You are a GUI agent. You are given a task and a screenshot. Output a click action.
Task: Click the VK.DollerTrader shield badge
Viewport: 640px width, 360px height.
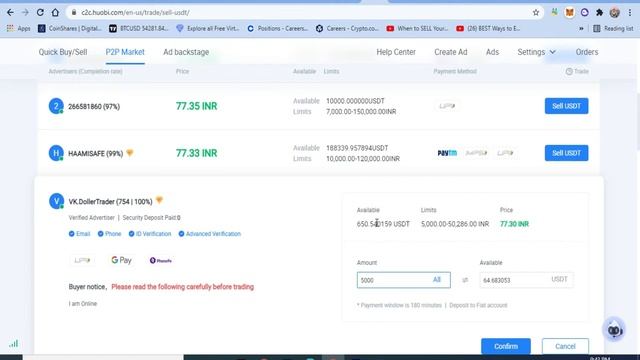(159, 200)
